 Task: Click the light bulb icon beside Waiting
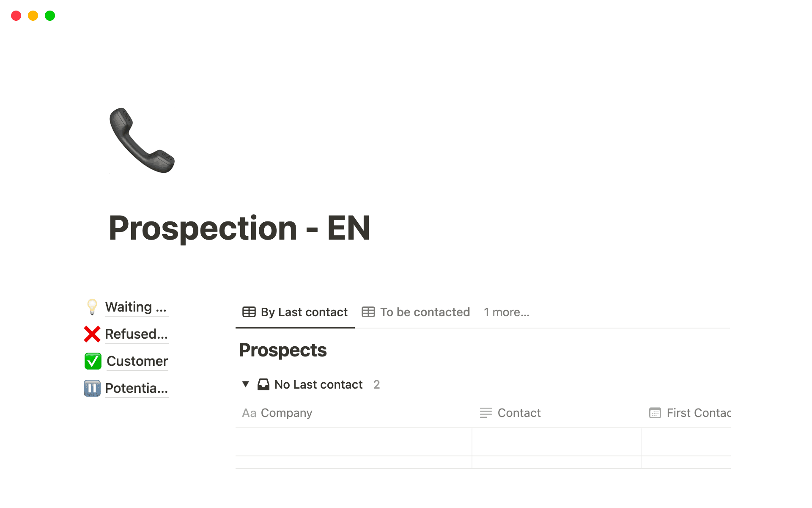tap(92, 307)
